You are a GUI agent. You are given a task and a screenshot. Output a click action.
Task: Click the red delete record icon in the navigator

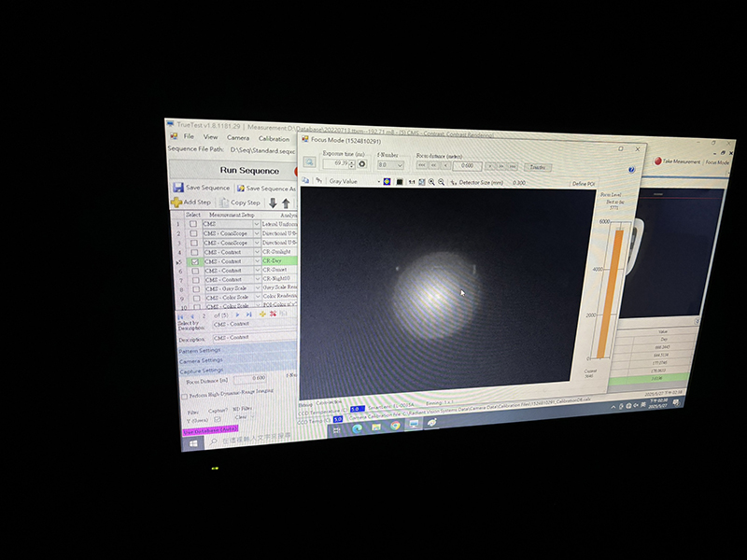point(273,314)
